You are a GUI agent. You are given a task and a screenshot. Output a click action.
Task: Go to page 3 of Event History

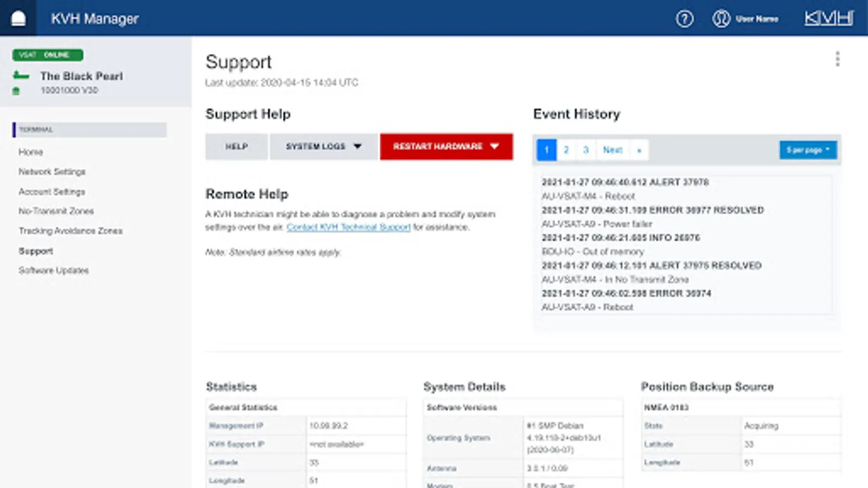coord(586,150)
